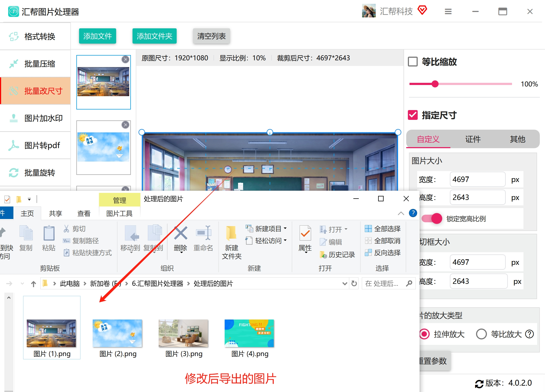This screenshot has width=545, height=392.
Task: Turn off the 锁定宽高比例 switch
Action: [432, 218]
